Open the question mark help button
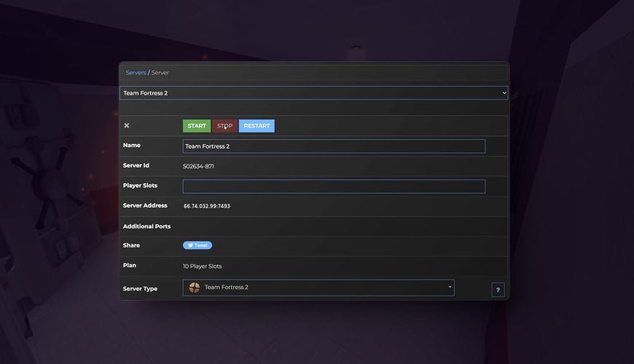Screen dimensions: 634x364 pos(498,290)
